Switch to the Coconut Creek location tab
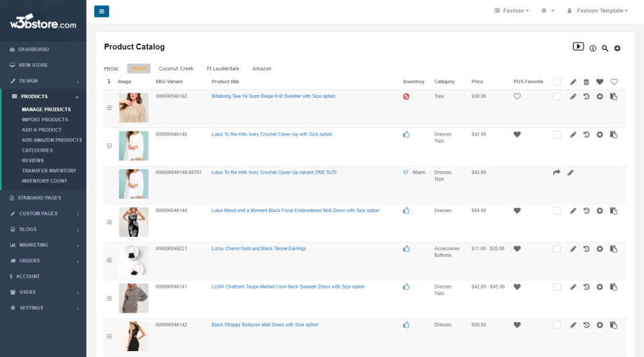The width and height of the screenshot is (644, 357). tap(176, 68)
